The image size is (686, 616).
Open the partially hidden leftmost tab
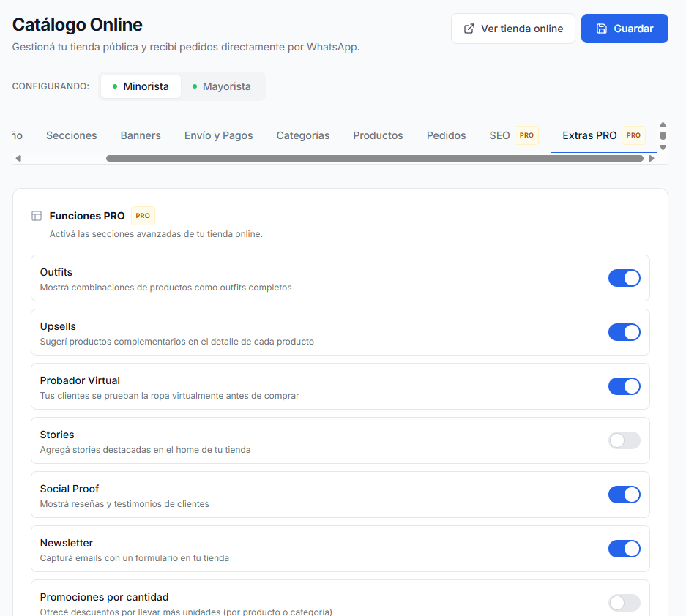coord(18,135)
